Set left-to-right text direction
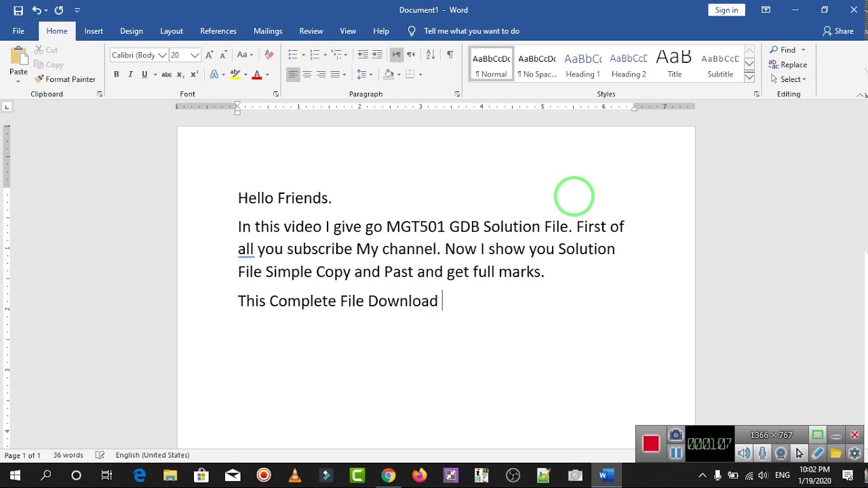 tap(397, 55)
